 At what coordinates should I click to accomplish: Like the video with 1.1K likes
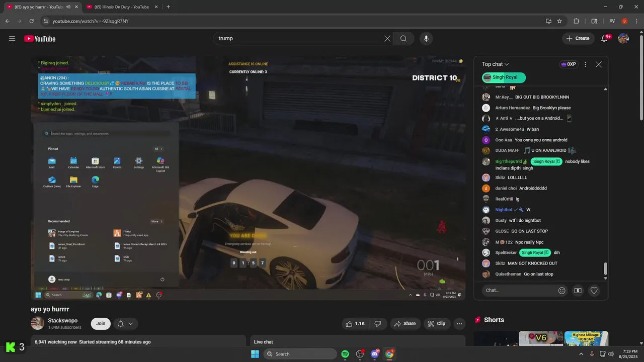(x=355, y=324)
